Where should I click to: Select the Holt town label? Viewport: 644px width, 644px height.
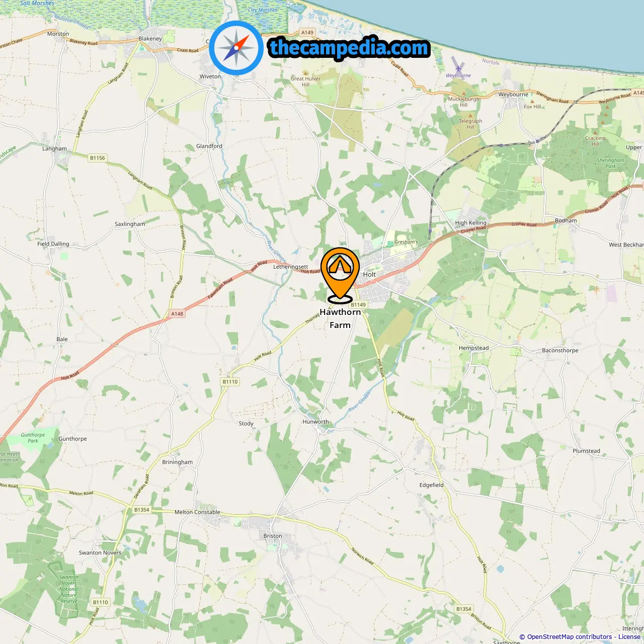coord(369,275)
